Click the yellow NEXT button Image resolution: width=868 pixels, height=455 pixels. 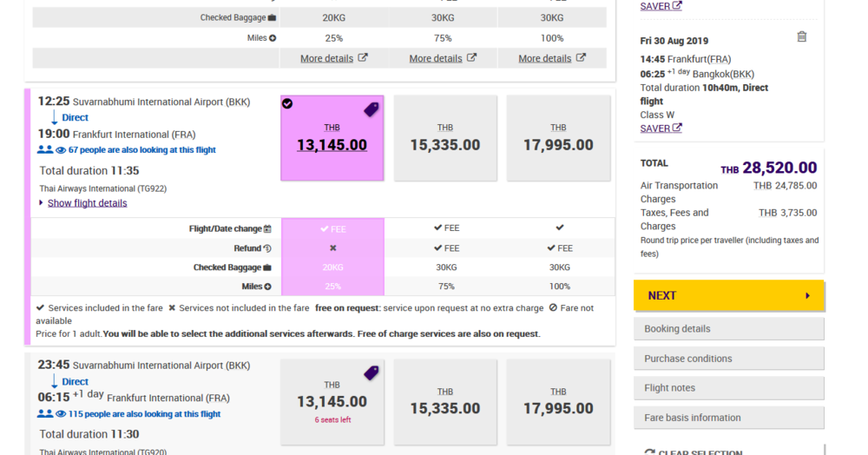pos(728,295)
